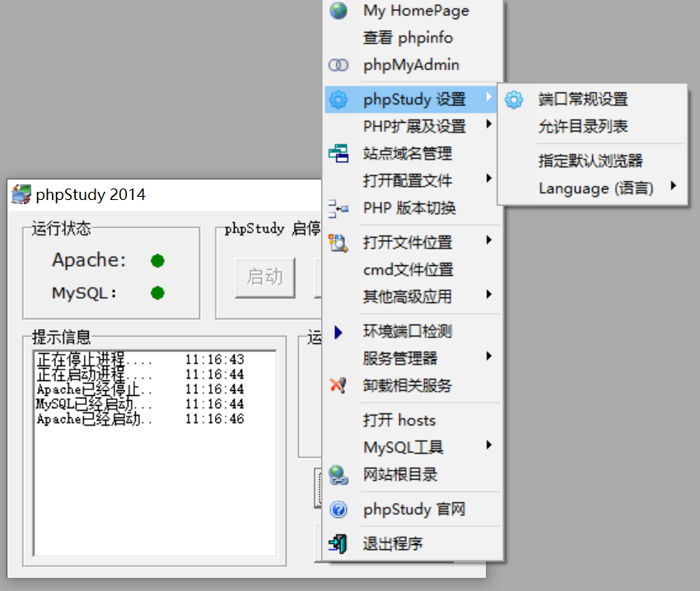The width and height of the screenshot is (700, 591).
Task: Expand the 服务管理器 submenu
Action: coord(489,356)
